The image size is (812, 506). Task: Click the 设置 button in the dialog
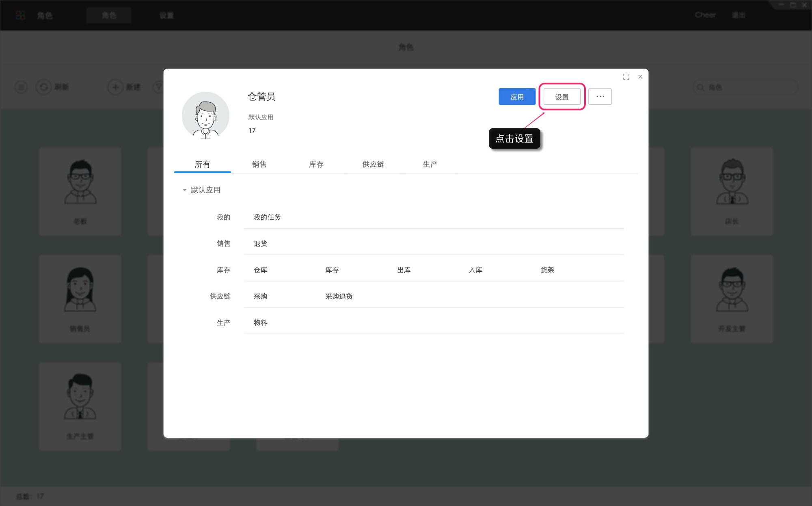562,97
